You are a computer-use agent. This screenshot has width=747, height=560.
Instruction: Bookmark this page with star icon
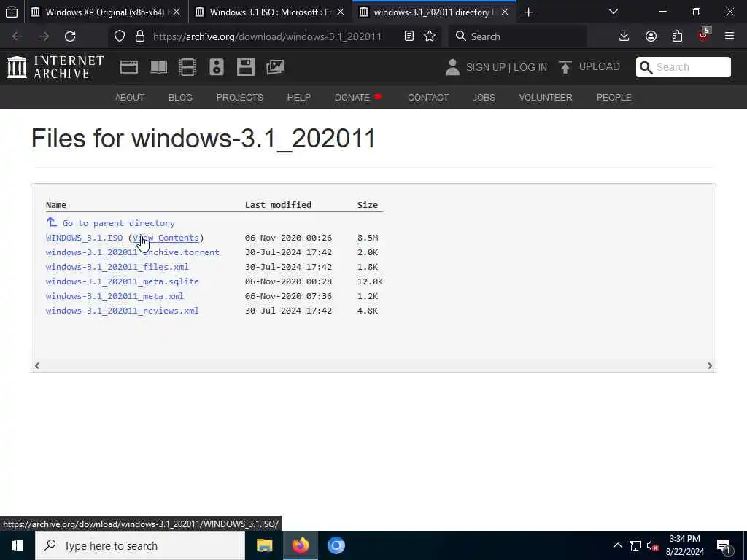click(x=430, y=36)
